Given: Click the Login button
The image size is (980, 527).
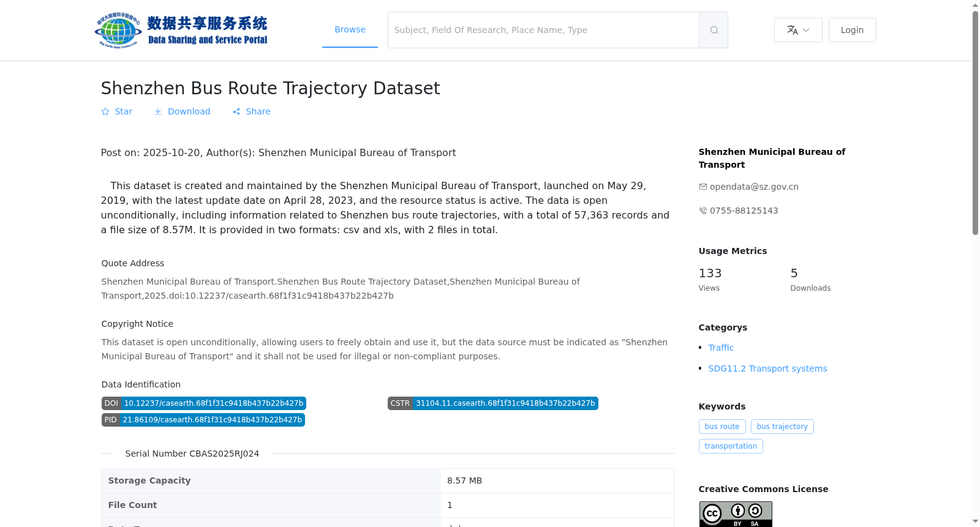Looking at the screenshot, I should pyautogui.click(x=852, y=30).
